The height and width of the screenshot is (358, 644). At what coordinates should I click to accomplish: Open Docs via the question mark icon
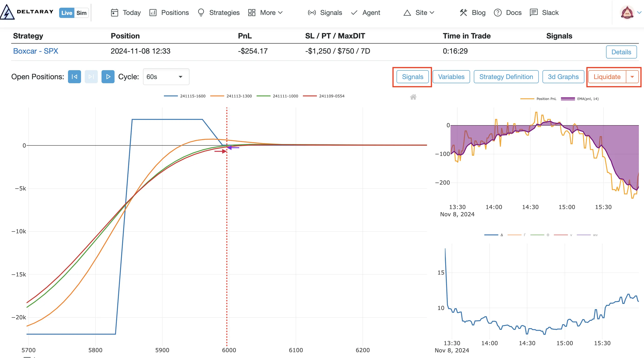498,13
